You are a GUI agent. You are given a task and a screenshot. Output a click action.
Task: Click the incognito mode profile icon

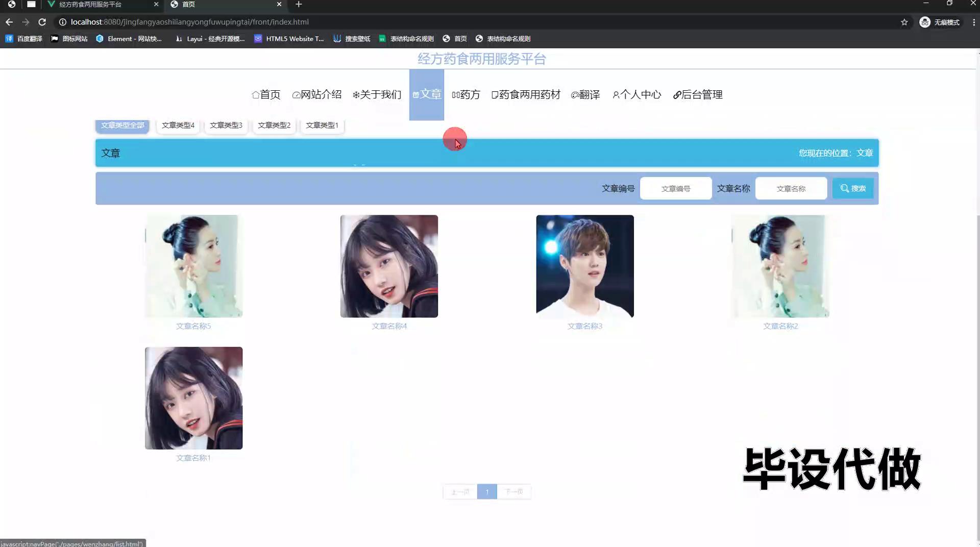click(x=924, y=22)
